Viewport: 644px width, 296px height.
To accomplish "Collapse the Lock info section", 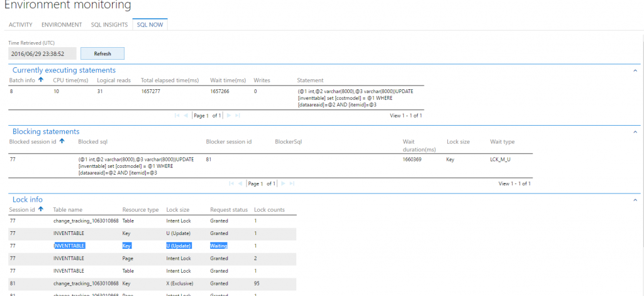I will point(635,199).
